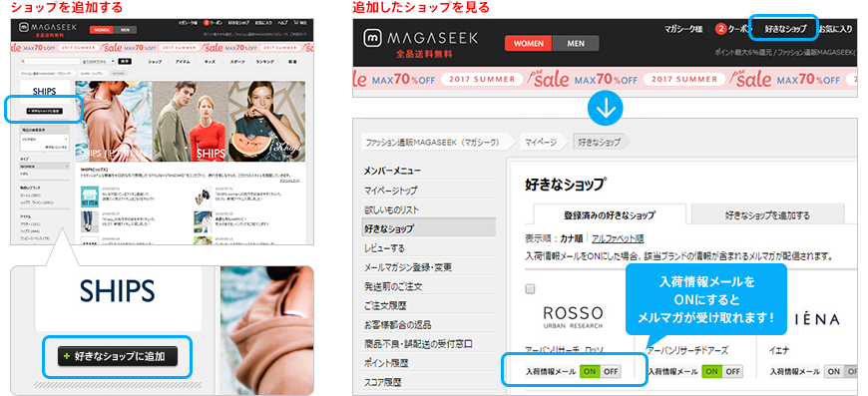This screenshot has width=868, height=396.
Task: Click クーポン in the large right header
Action: (739, 29)
